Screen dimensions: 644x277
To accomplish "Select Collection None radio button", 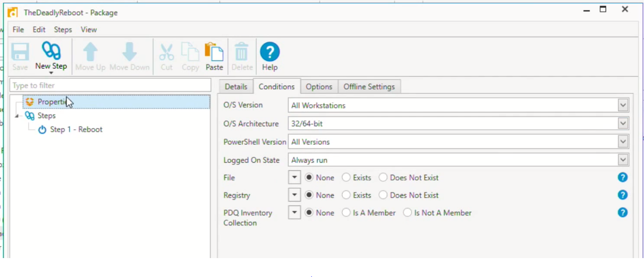I will (x=308, y=213).
